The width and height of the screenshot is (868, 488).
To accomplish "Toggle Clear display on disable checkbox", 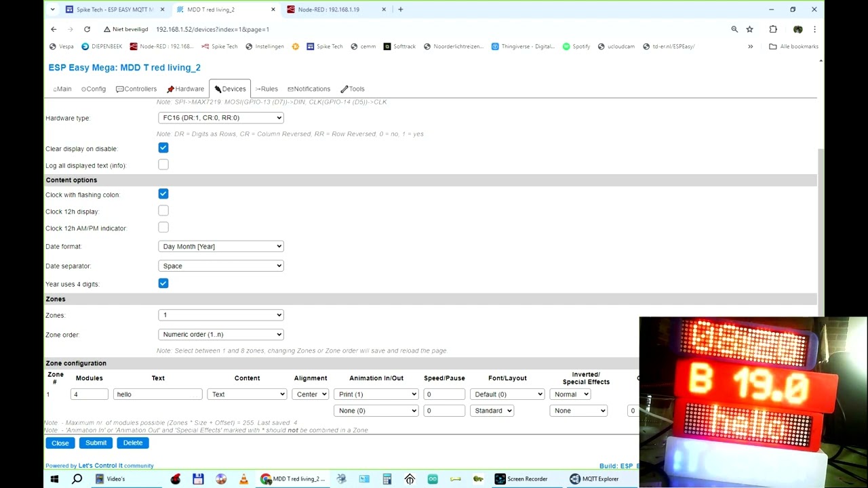I will click(163, 148).
